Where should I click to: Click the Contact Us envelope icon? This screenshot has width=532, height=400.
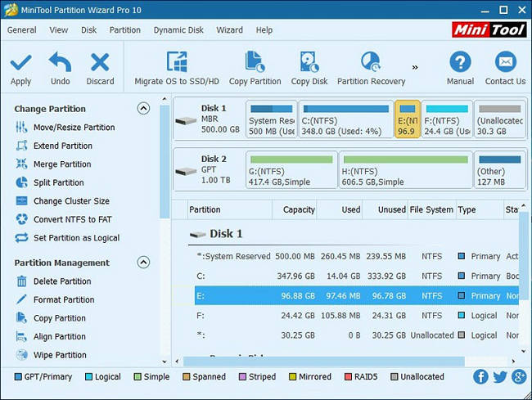pyautogui.click(x=505, y=62)
